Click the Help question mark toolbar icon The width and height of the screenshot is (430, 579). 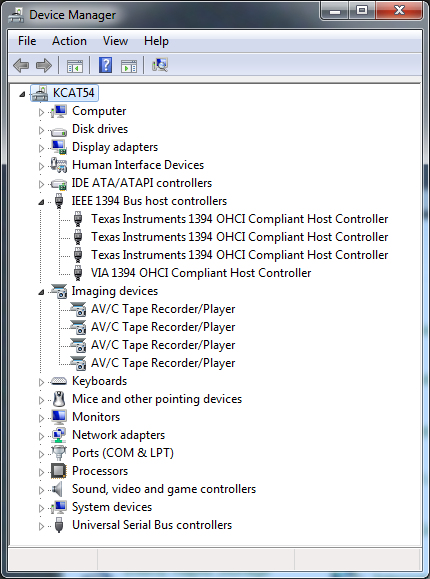click(105, 65)
